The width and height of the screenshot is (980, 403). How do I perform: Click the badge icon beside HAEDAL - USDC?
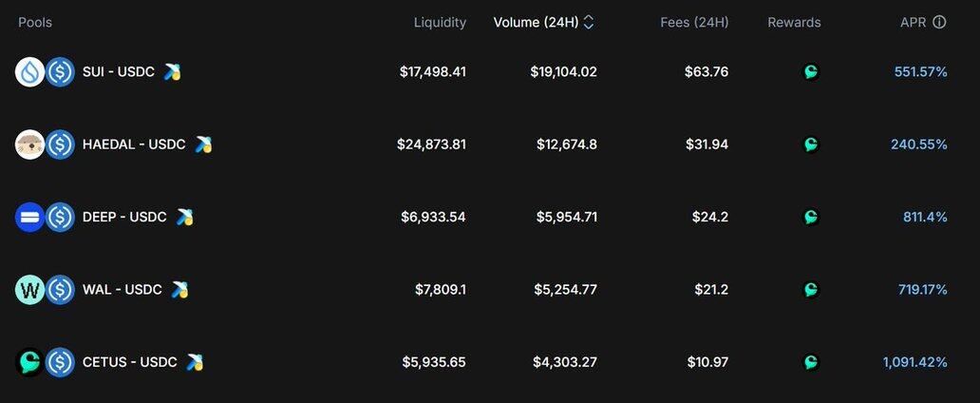click(x=203, y=144)
